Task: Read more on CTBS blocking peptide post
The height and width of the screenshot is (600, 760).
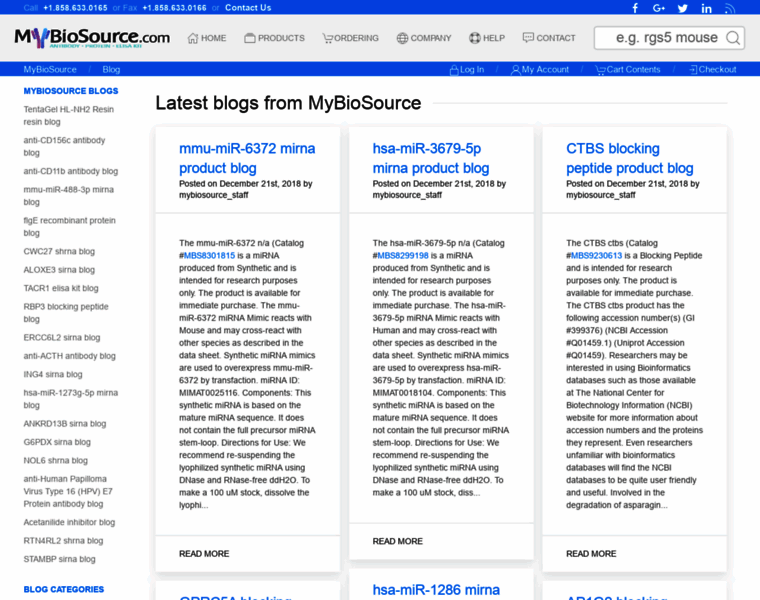Action: click(591, 553)
